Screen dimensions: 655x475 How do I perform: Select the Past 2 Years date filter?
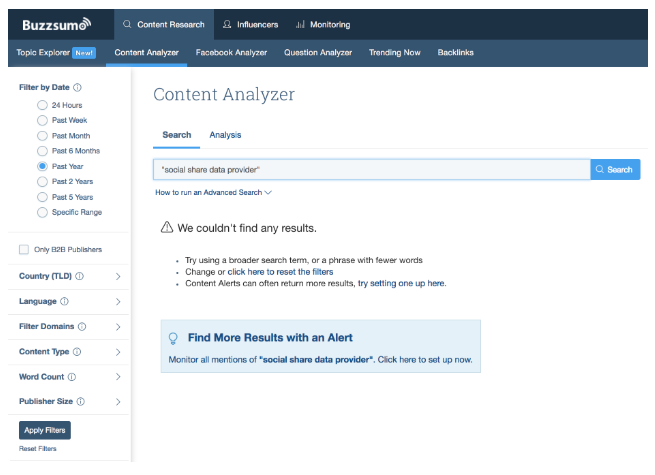click(42, 181)
